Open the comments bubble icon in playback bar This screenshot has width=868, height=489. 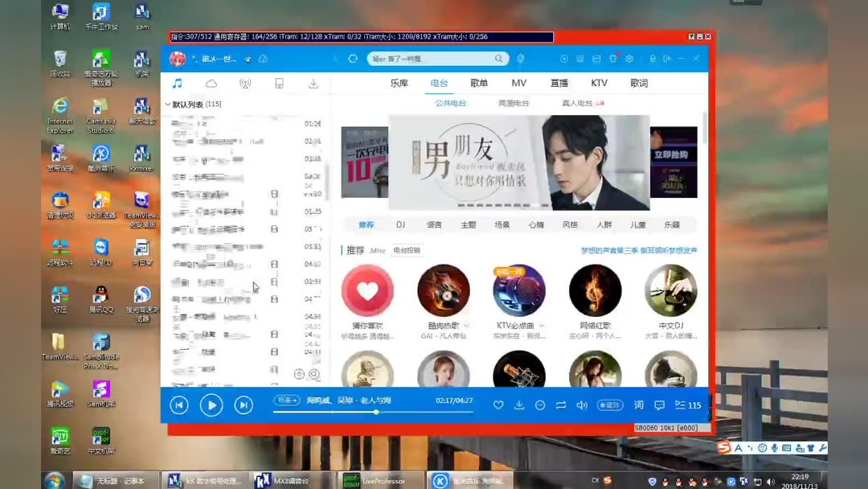[659, 405]
